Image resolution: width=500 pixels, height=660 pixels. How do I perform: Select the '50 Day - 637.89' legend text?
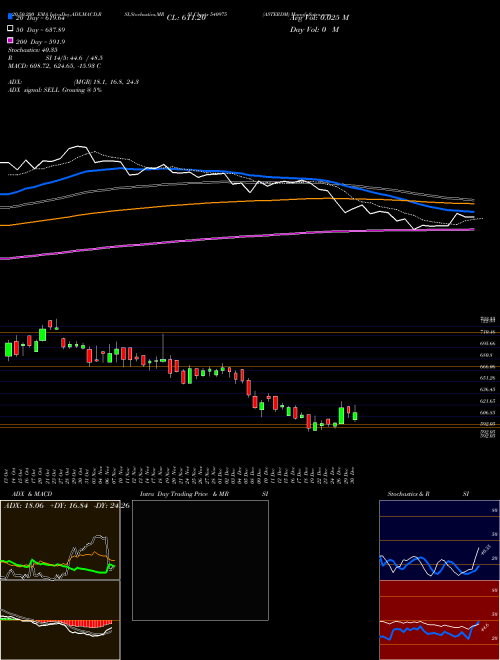[x=40, y=30]
